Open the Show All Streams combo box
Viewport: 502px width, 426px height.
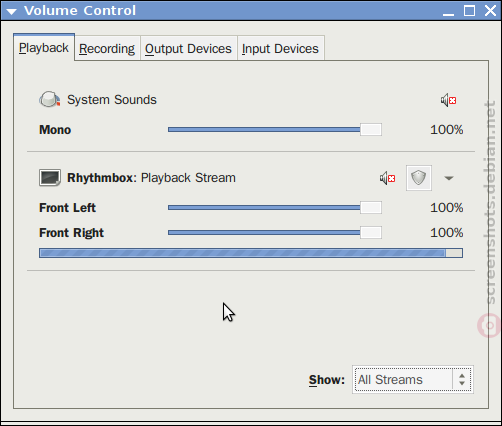point(413,380)
